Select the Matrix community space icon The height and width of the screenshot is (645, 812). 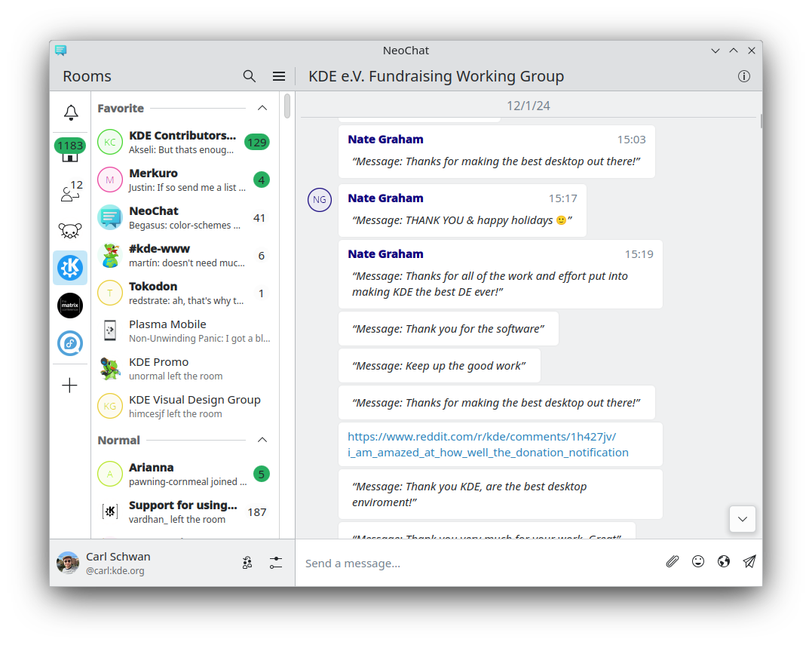pos(70,306)
